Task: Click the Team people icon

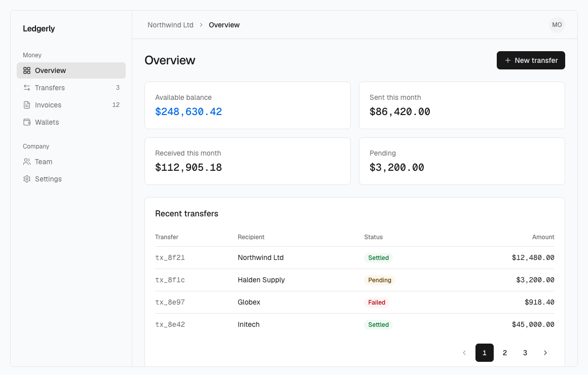Action: tap(27, 162)
